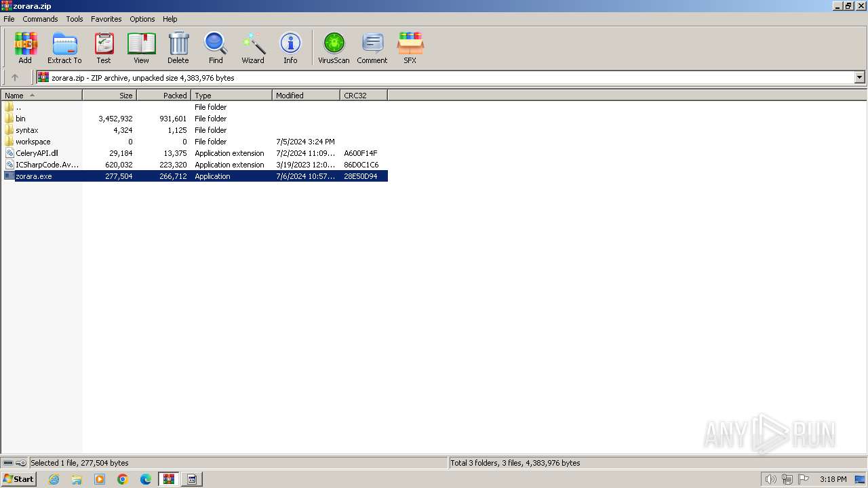
Task: Open the Commands menu
Action: click(40, 19)
